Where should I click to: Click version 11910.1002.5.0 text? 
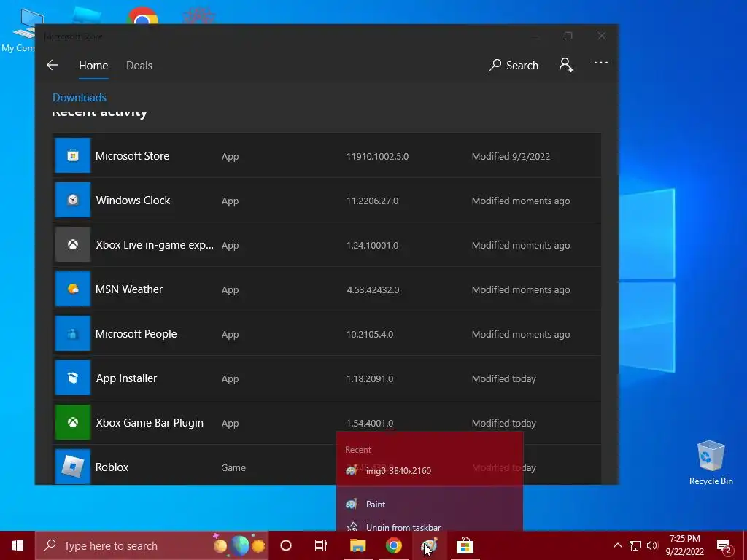point(377,157)
